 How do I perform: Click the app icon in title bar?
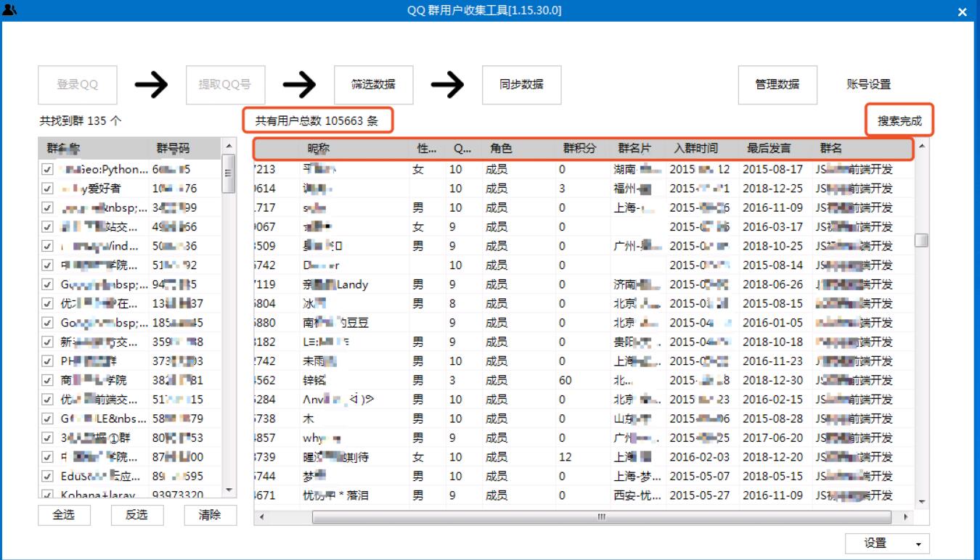coord(9,10)
